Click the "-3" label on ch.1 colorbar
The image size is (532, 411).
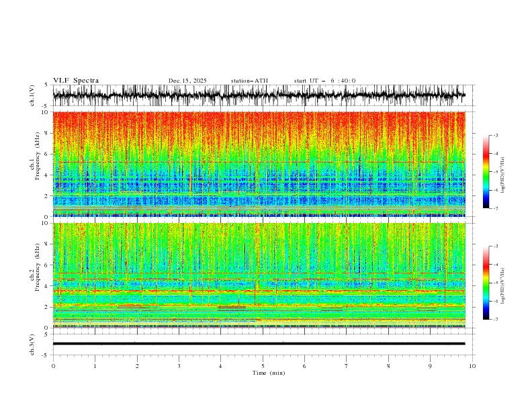coord(495,135)
